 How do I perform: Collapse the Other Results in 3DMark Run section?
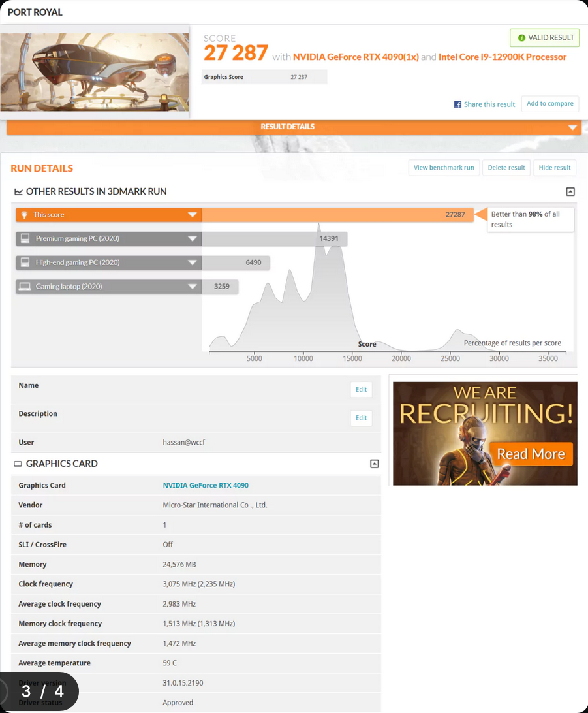coord(570,192)
